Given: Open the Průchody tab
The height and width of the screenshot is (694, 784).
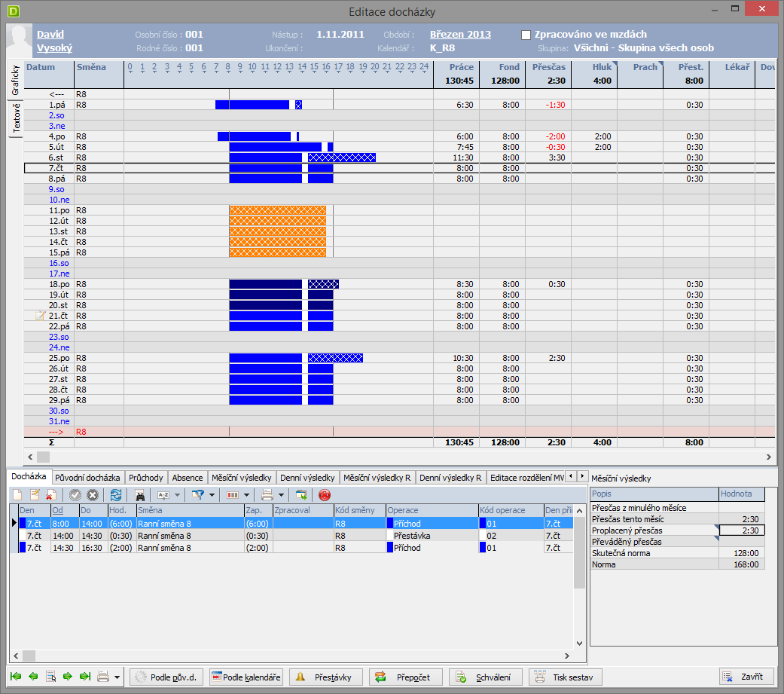Looking at the screenshot, I should click(x=145, y=477).
